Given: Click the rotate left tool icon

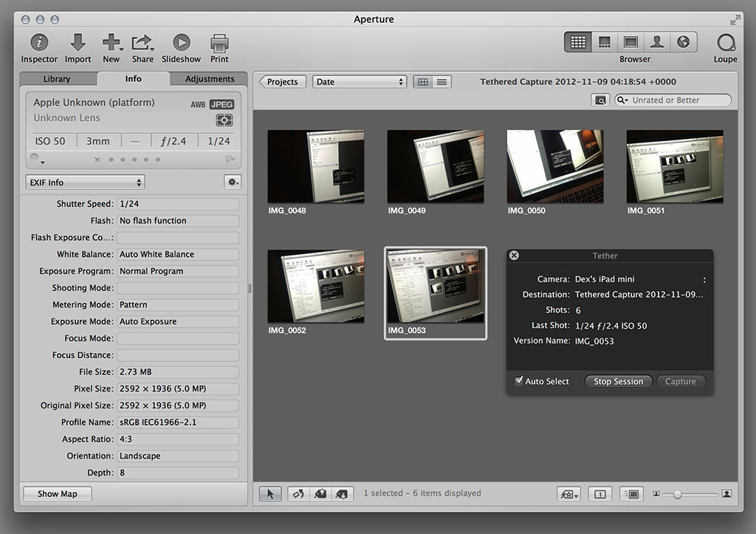Looking at the screenshot, I should click(299, 493).
